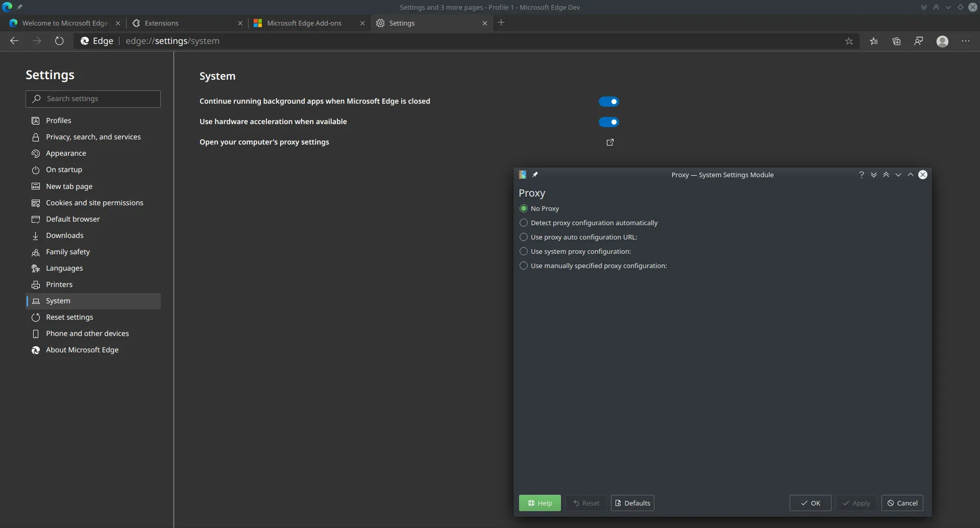
Task: Click the Search settings field
Action: (93, 99)
